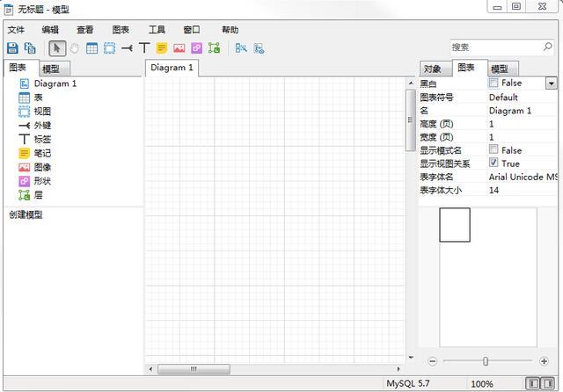Click MySQL 5.7 in status bar
Image resolution: width=563 pixels, height=392 pixels.
click(408, 383)
